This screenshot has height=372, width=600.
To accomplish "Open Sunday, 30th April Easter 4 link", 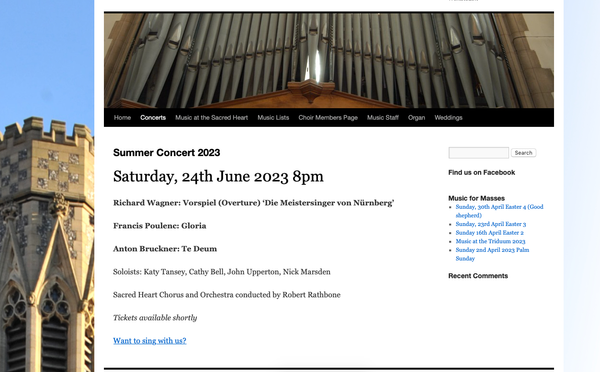I will pyautogui.click(x=499, y=211).
